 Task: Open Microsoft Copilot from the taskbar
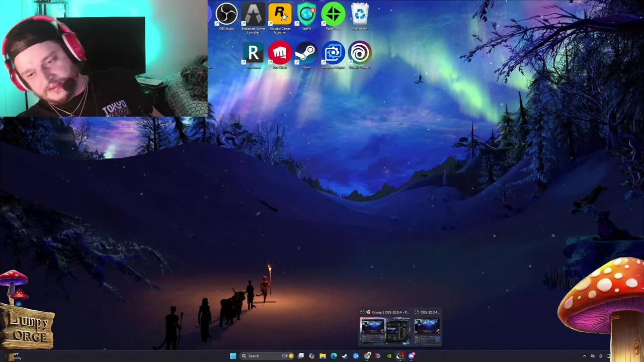311,356
